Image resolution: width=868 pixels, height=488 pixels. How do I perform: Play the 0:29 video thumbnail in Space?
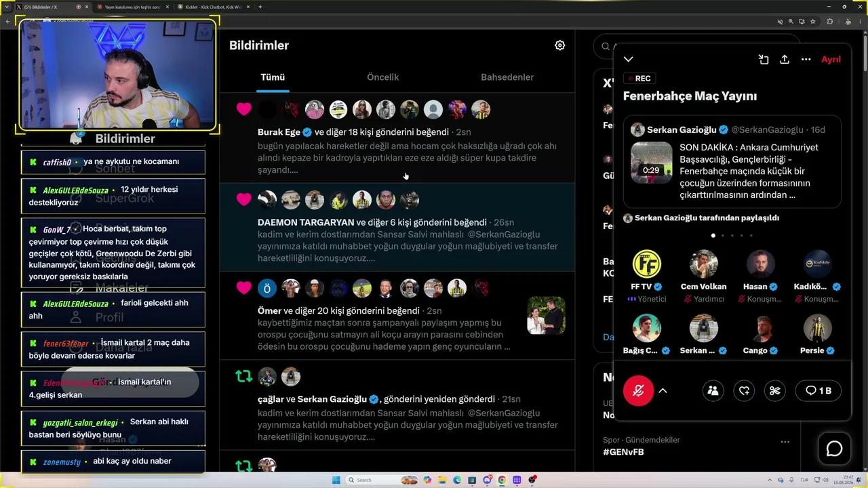651,163
